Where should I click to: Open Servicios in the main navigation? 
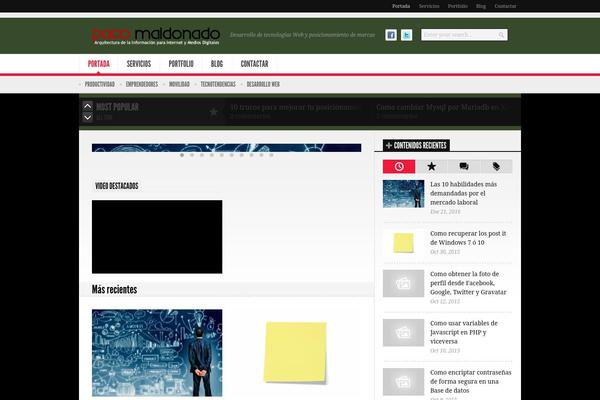(139, 64)
